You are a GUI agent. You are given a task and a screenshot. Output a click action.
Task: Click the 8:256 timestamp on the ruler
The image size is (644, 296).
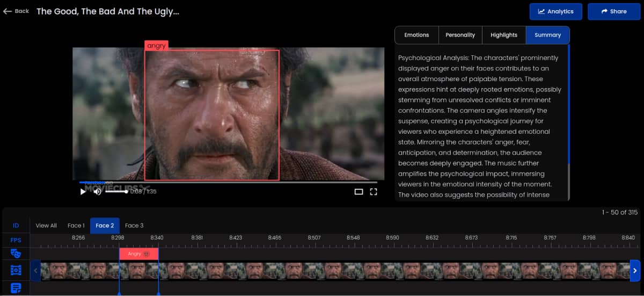point(78,237)
